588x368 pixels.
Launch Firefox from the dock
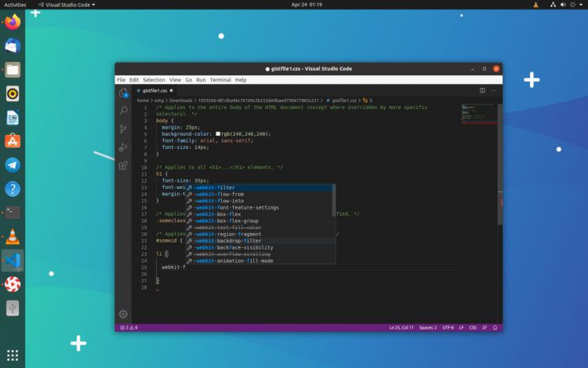[x=13, y=22]
